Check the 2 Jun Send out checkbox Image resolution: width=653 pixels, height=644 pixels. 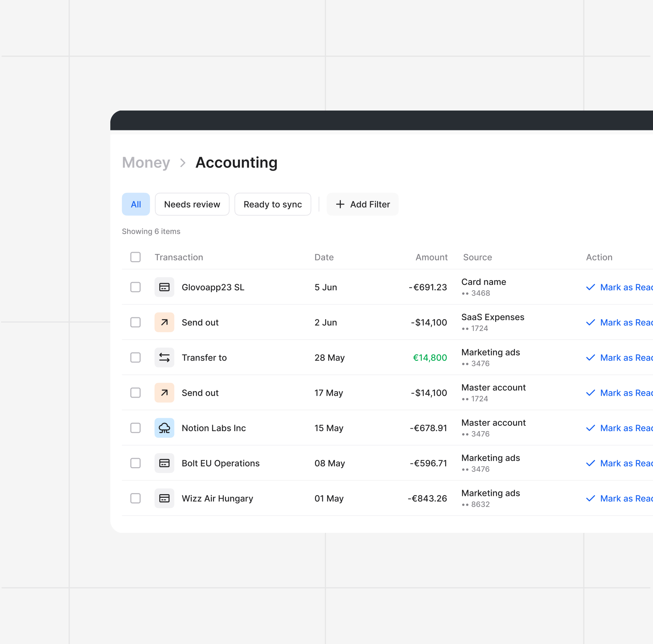[x=136, y=322]
